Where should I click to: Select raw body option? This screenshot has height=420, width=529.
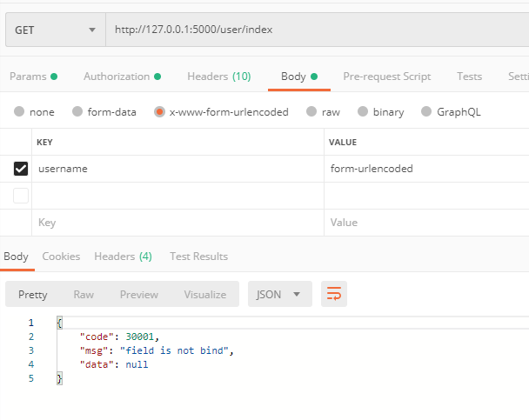311,112
